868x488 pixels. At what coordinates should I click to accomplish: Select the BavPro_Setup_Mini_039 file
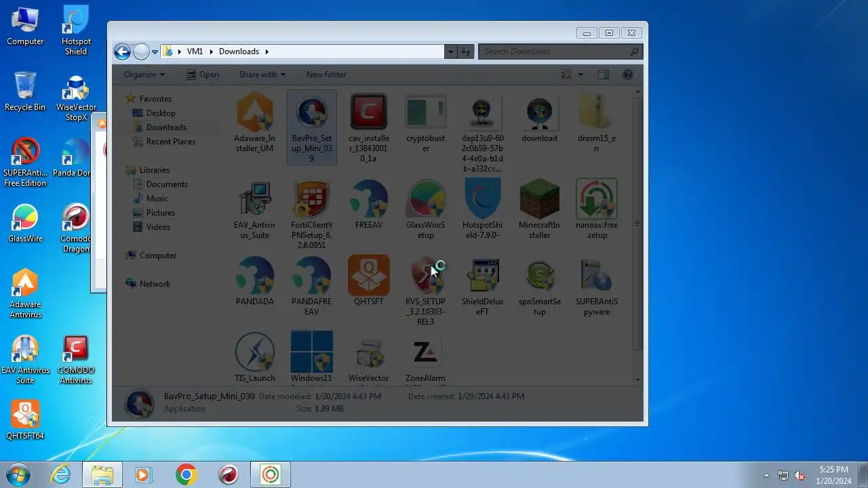(x=312, y=127)
